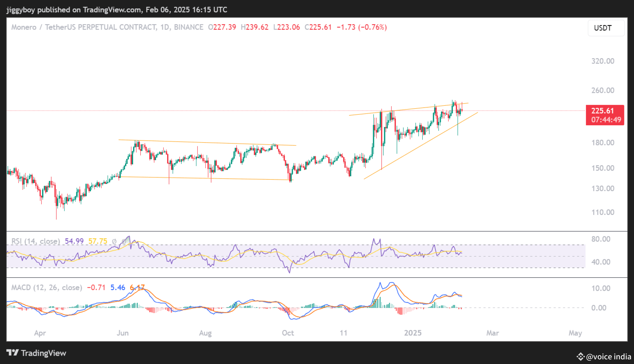Click the jiggyboy published on TradingView.com header
634x364 pixels.
click(117, 10)
